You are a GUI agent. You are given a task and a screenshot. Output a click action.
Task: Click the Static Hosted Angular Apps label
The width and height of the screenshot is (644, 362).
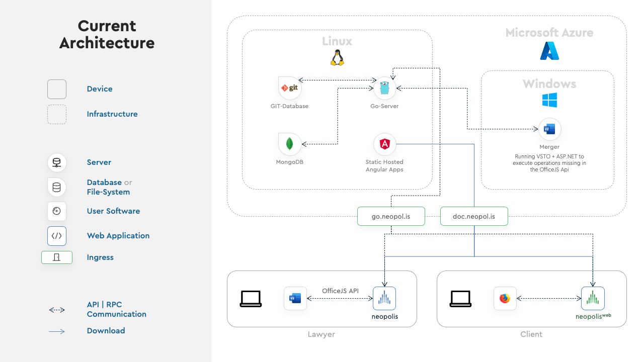[384, 166]
